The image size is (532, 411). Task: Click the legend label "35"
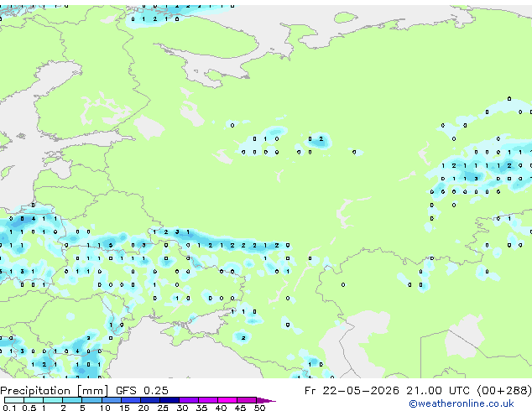[201, 408]
